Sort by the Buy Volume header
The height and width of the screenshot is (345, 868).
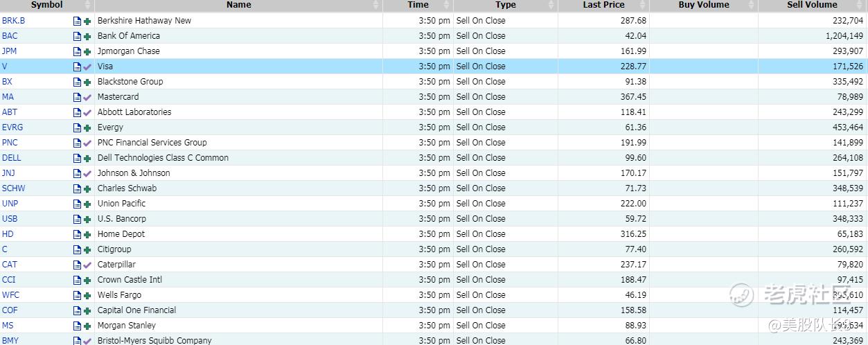click(704, 5)
